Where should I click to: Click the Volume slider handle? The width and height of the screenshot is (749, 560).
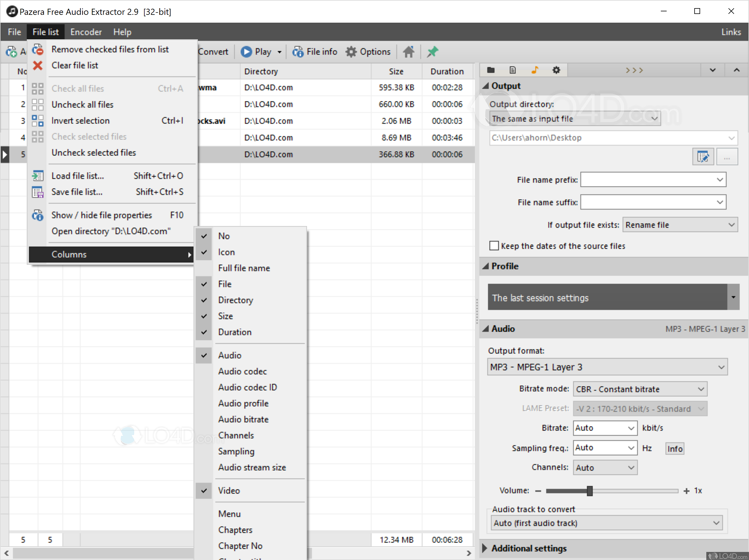tap(590, 490)
